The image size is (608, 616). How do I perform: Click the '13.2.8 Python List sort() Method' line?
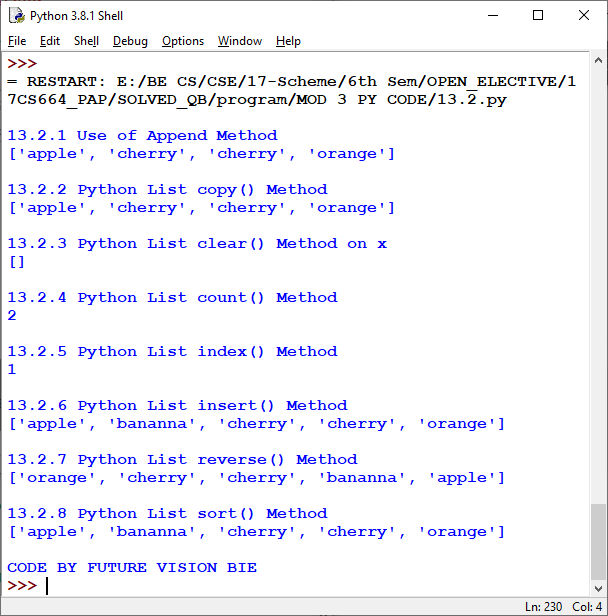(167, 513)
